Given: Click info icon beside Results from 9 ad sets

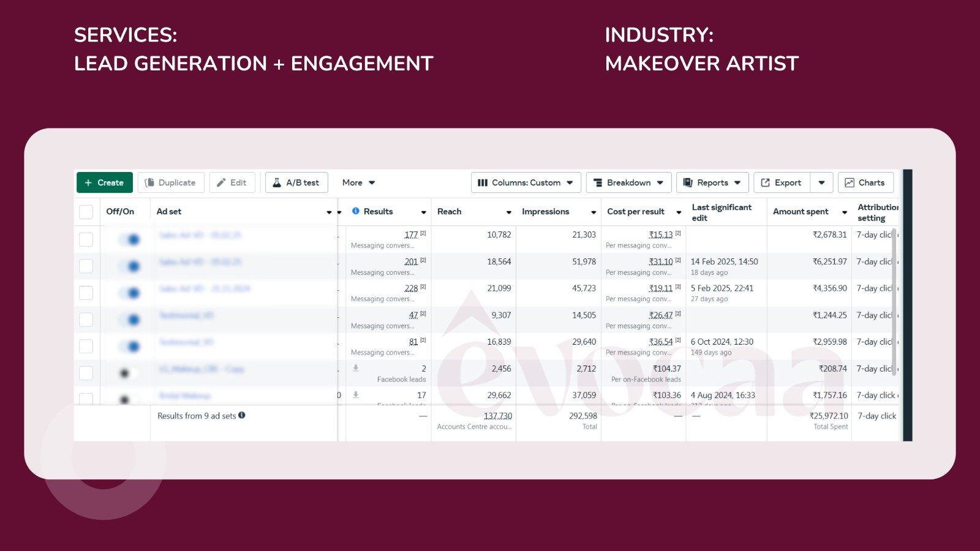Looking at the screenshot, I should pos(242,415).
